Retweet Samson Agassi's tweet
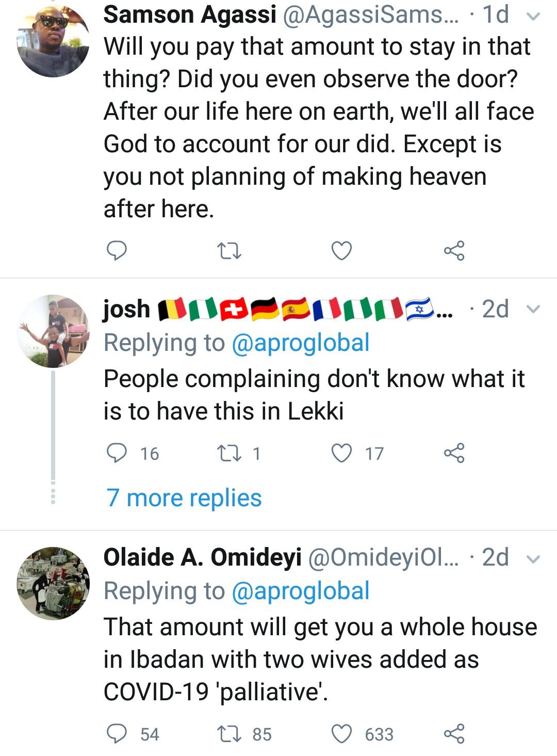Screen dimensions: 557x756 (229, 251)
